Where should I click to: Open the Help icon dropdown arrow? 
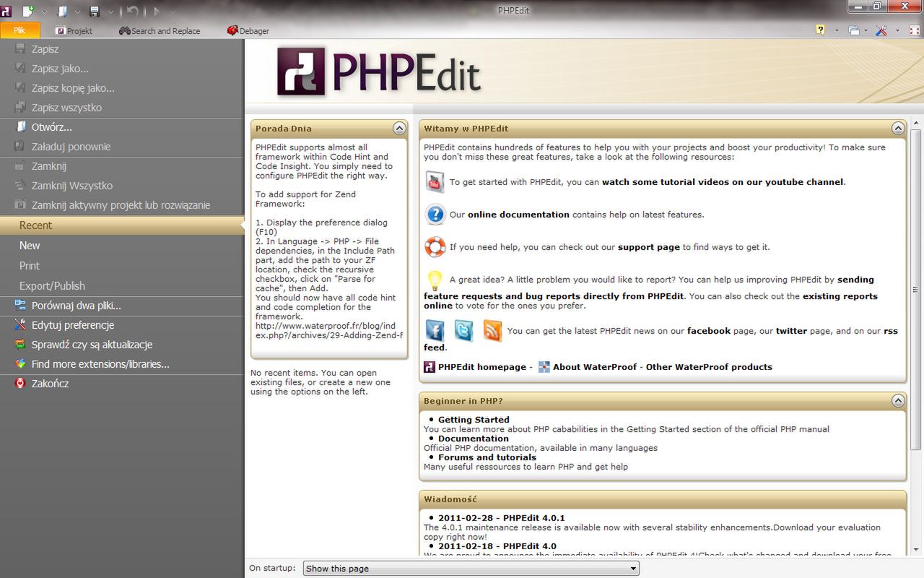tap(837, 31)
